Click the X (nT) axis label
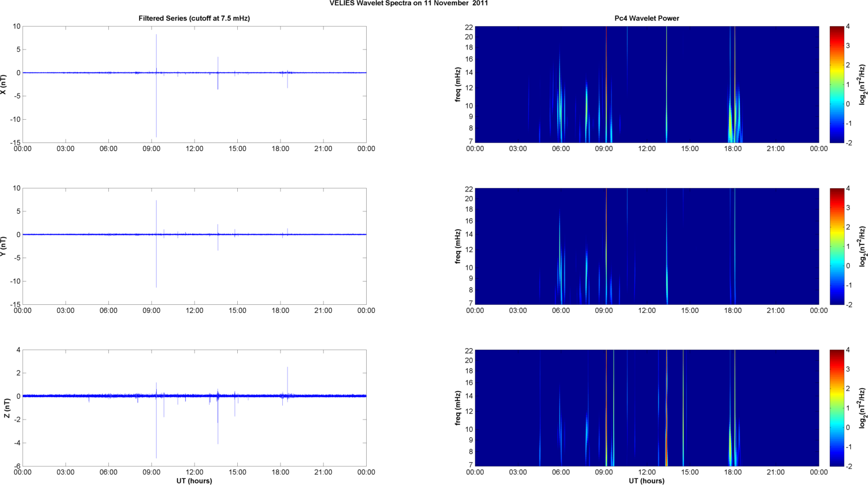868x485 pixels. point(4,84)
